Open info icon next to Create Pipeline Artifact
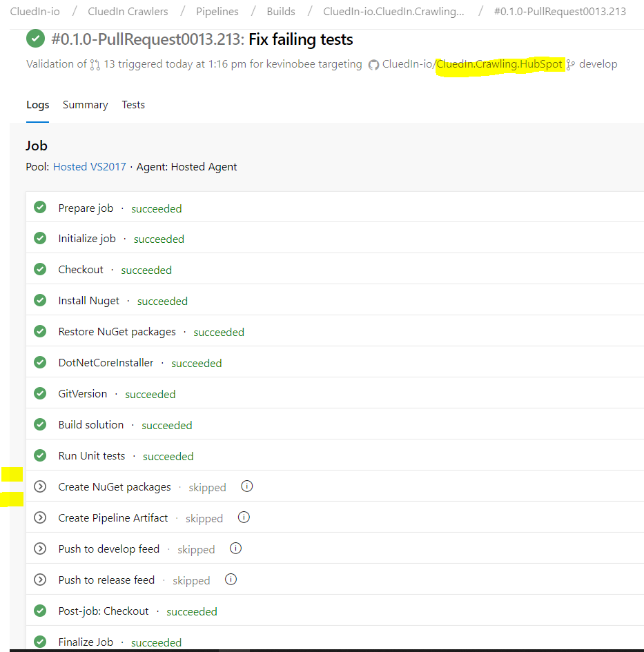This screenshot has height=652, width=644. pyautogui.click(x=244, y=517)
